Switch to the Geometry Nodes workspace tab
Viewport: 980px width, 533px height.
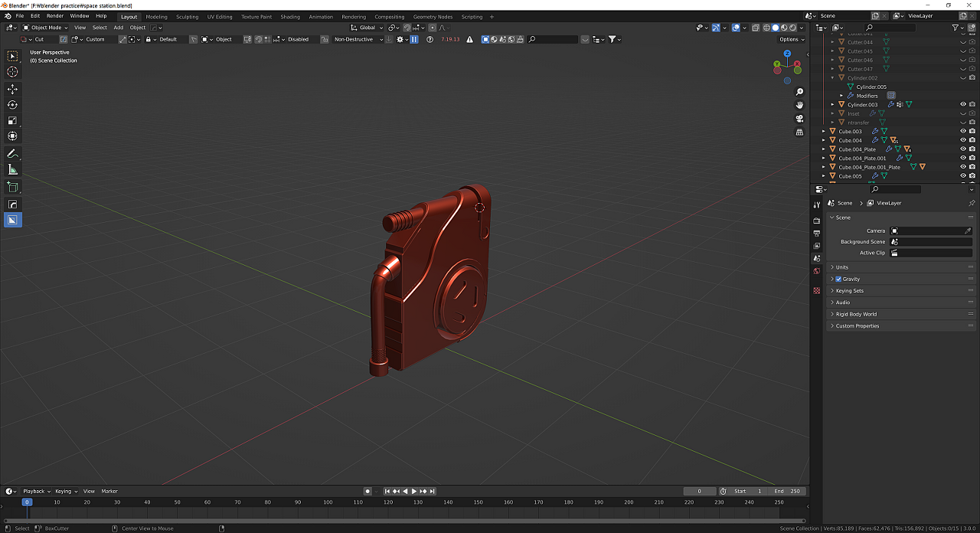[x=433, y=17]
